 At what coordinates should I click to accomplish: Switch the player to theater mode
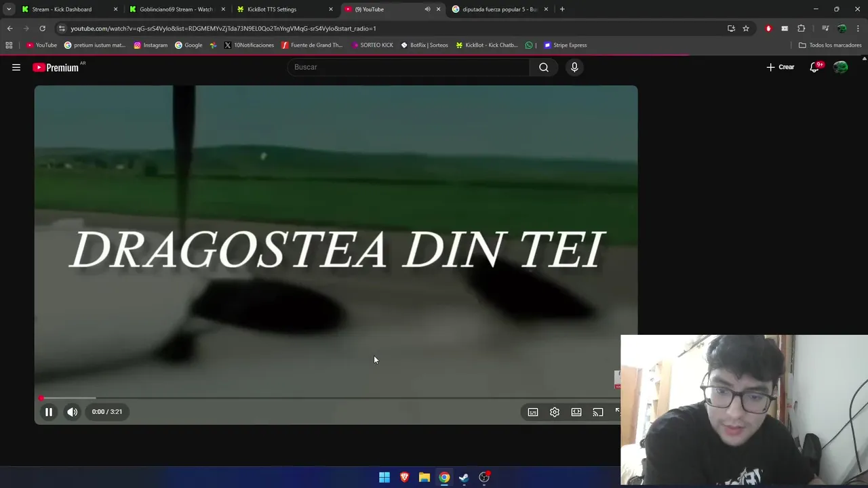(x=576, y=412)
